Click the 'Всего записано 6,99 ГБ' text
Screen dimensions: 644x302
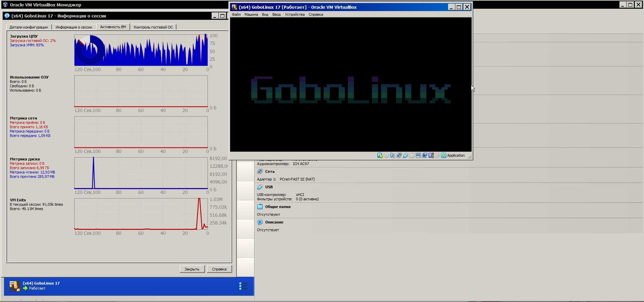coord(29,168)
